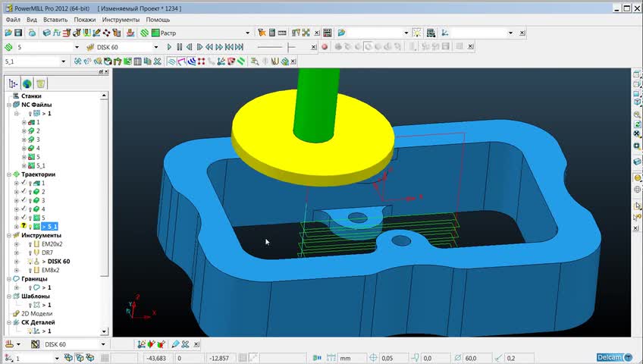This screenshot has height=364, width=643.
Task: Click the Save project icon
Action: click(x=18, y=33)
